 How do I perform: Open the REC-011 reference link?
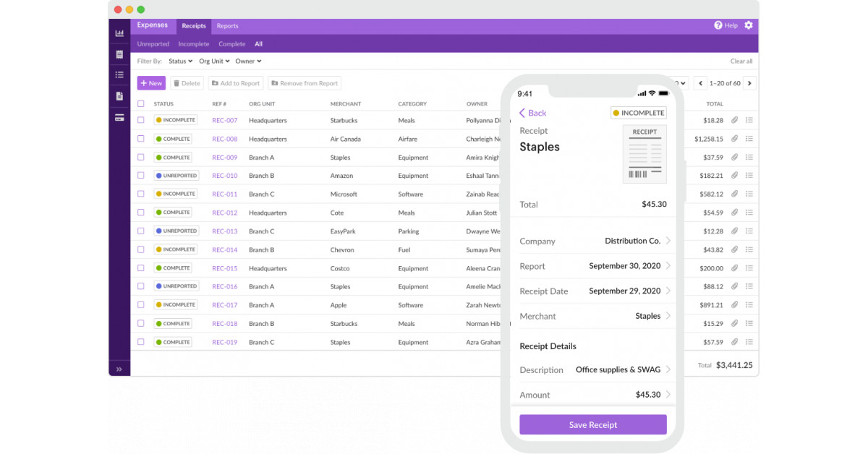click(224, 194)
